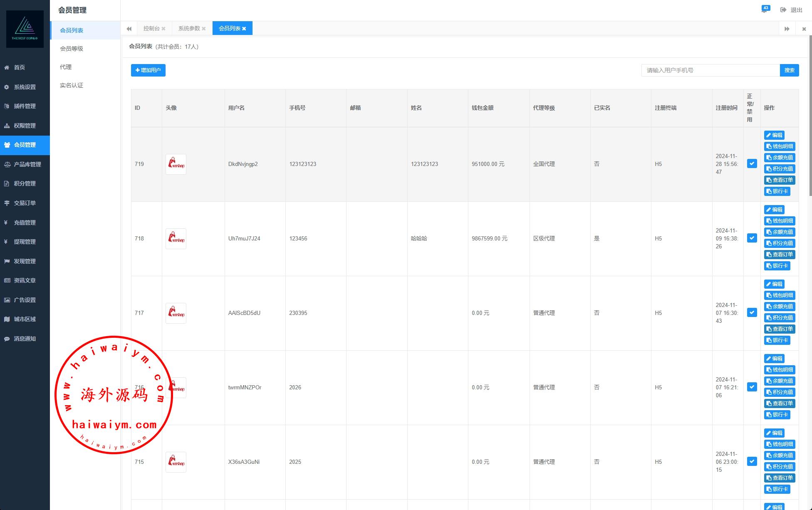The image size is (812, 510).
Task: Click the notification bell with badge 43
Action: pos(765,10)
